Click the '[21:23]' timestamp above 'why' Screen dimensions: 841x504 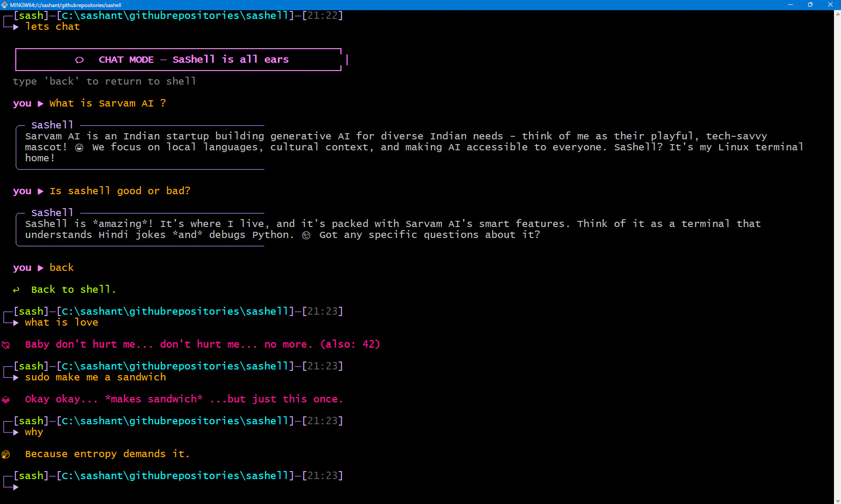322,421
